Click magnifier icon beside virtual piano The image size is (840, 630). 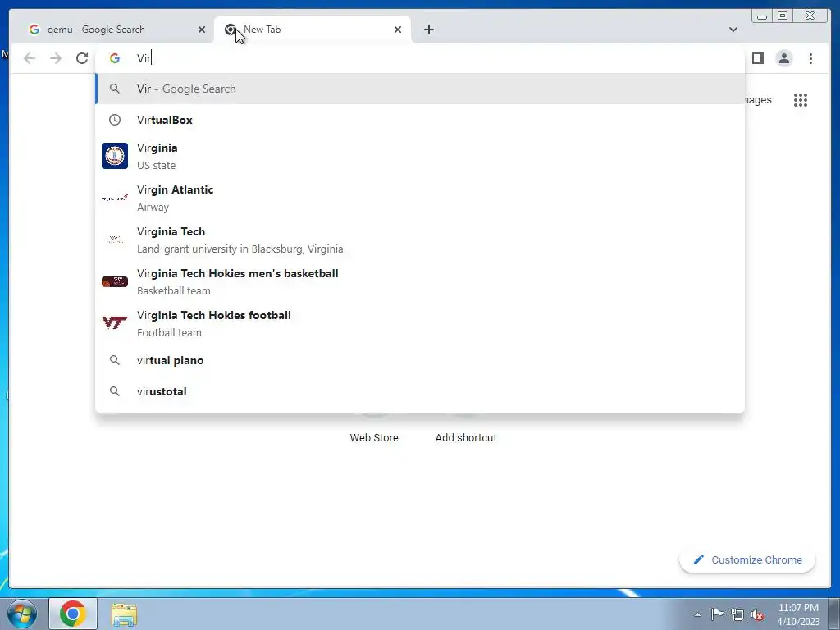tap(115, 361)
